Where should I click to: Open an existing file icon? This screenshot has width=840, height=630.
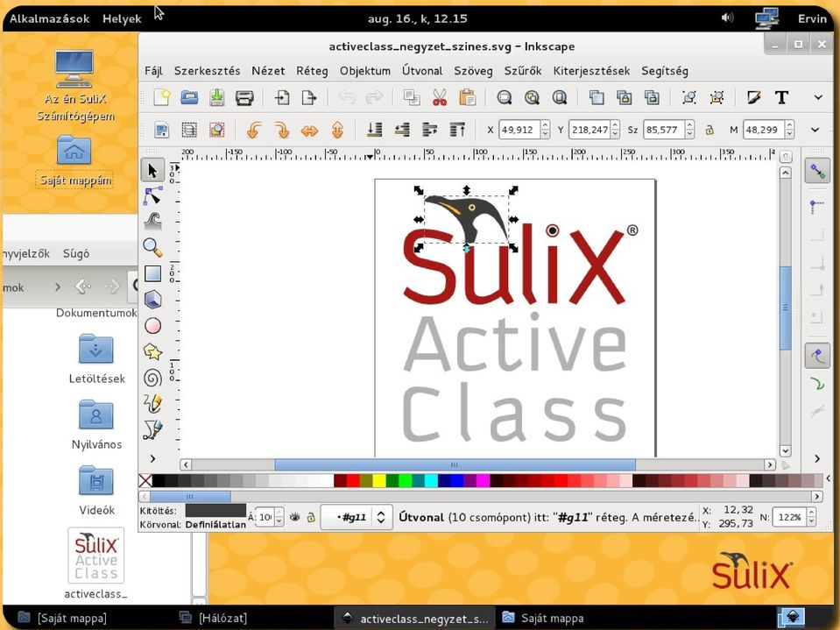(189, 97)
